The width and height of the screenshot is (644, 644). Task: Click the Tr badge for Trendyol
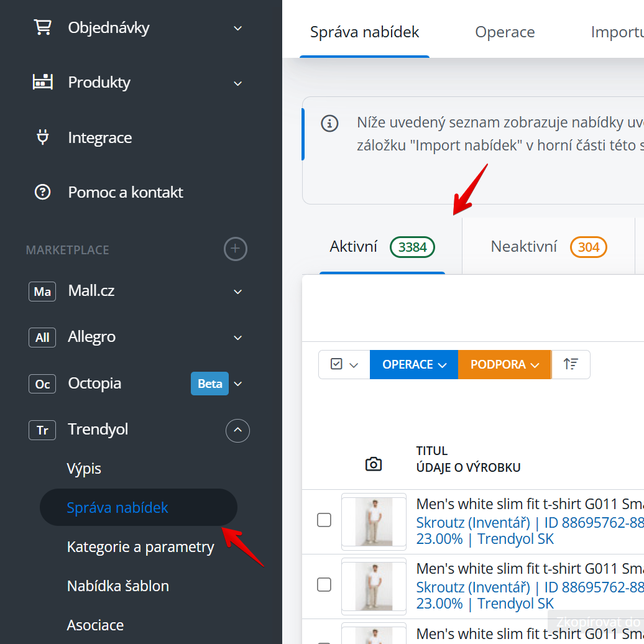[42, 430]
